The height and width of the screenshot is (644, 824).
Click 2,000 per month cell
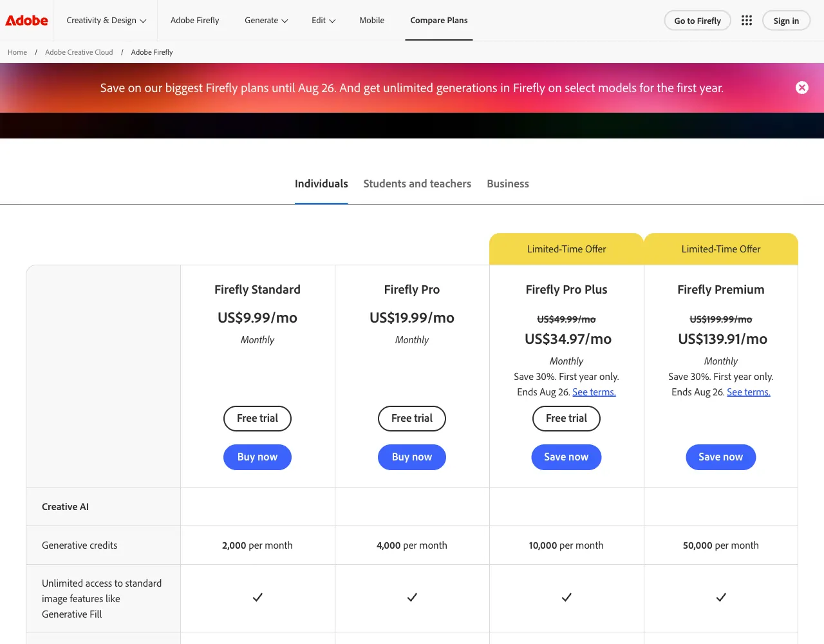(257, 545)
